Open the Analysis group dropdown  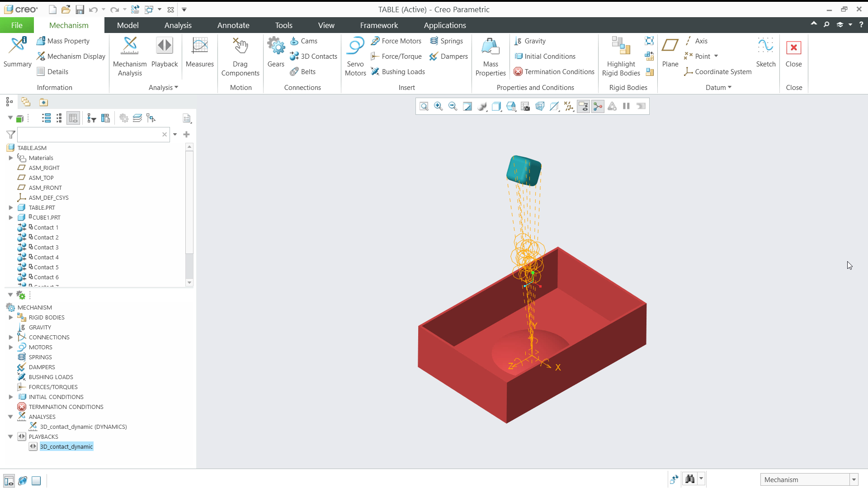pyautogui.click(x=163, y=87)
